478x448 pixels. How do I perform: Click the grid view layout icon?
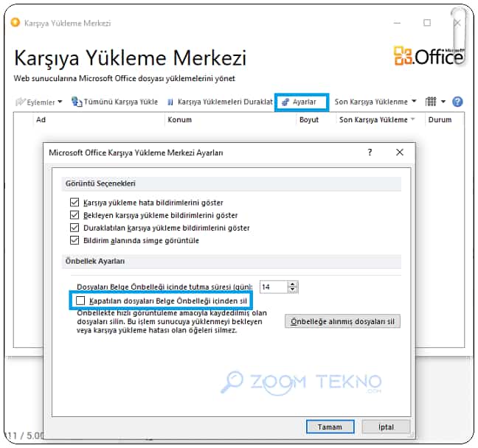click(x=431, y=102)
